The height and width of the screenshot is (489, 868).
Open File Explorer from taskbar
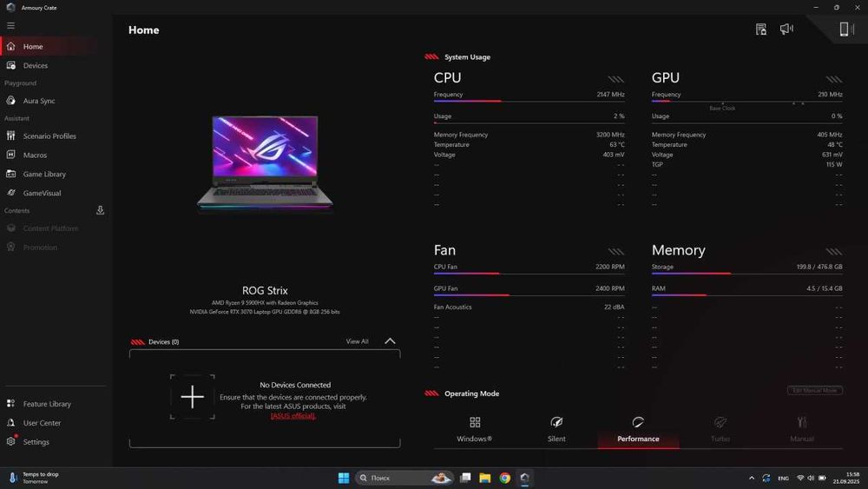(485, 478)
